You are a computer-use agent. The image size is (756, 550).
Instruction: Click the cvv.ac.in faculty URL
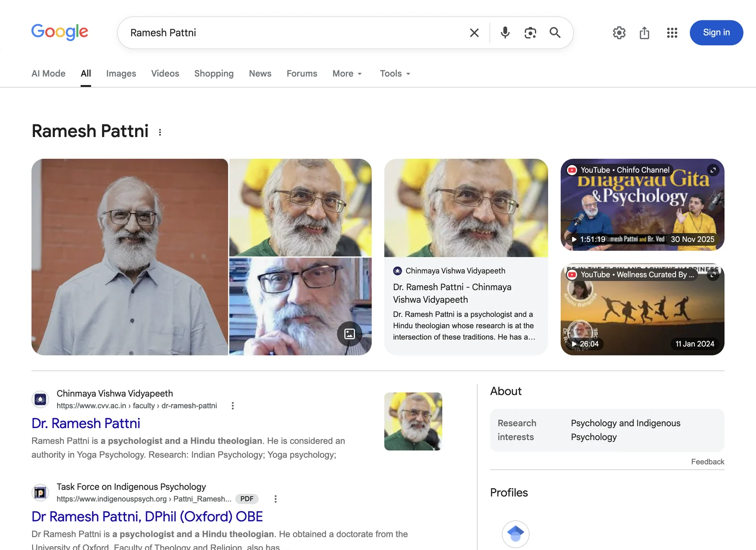click(137, 405)
